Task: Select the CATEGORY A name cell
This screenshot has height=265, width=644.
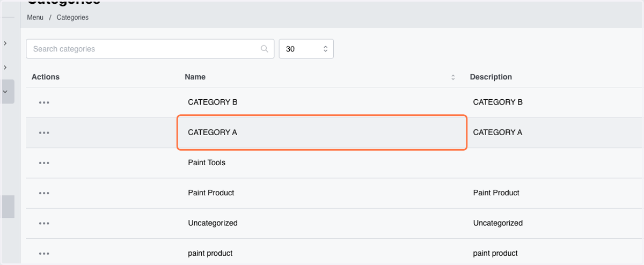Action: click(322, 132)
